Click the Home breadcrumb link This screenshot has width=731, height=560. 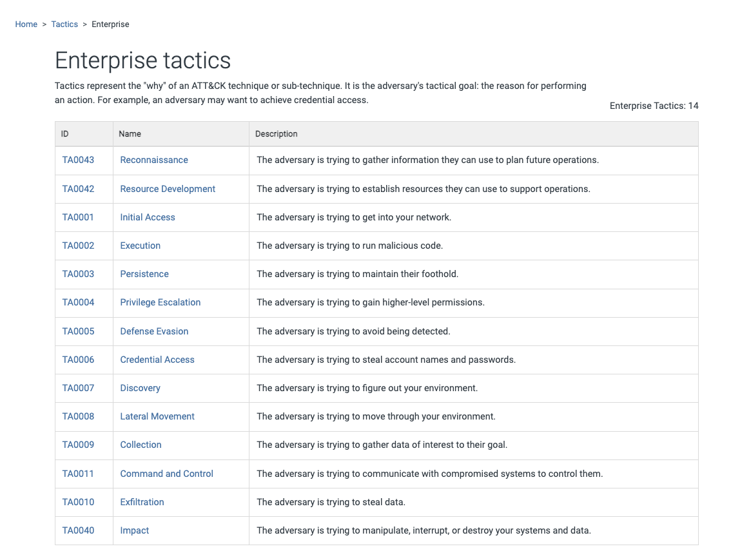point(26,24)
